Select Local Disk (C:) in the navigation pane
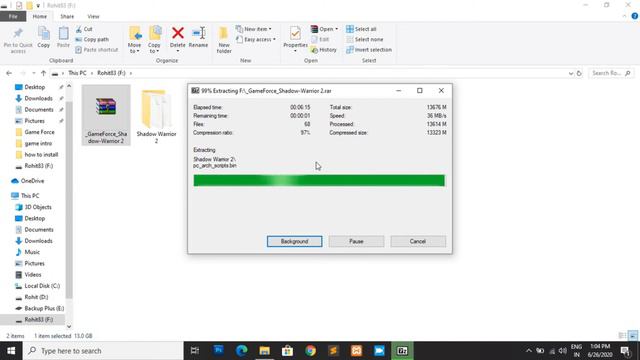640x360 pixels. tap(42, 286)
